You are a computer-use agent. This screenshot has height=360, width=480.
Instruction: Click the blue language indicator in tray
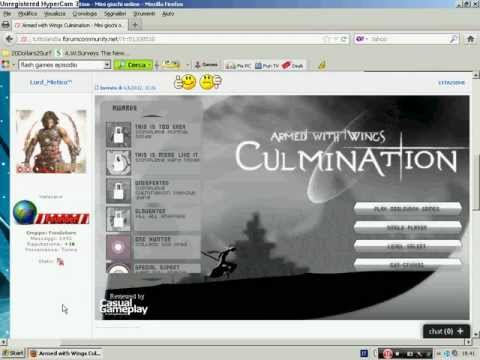364,353
